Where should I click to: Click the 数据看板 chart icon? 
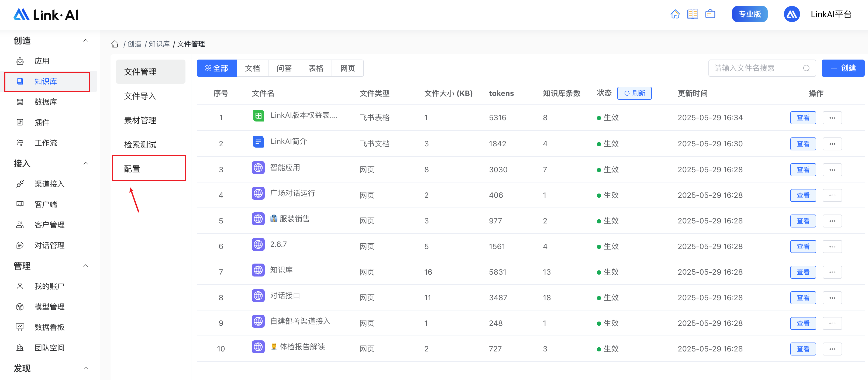(20, 327)
